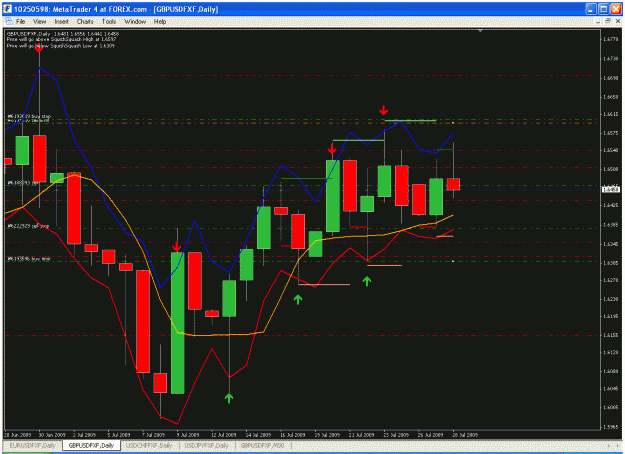625x454 pixels.
Task: Open the Help menu
Action: coord(160,22)
